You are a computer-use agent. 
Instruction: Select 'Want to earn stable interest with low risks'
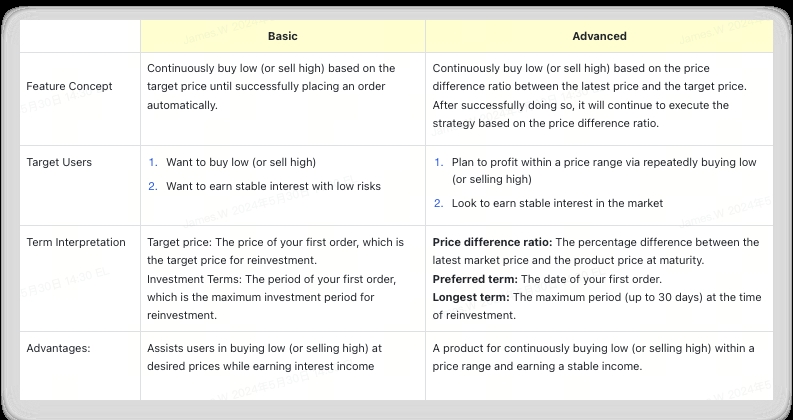coord(272,185)
